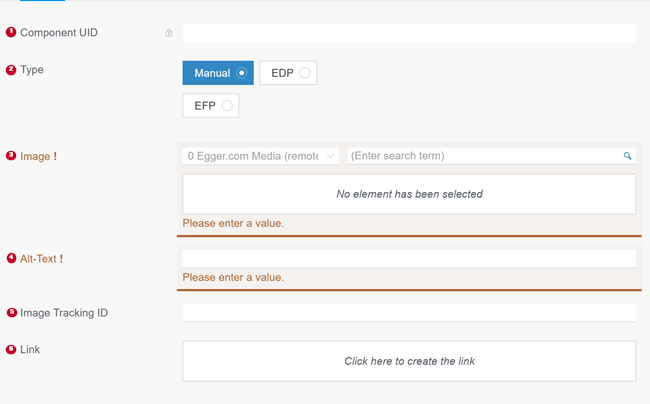Click red numbered badge 2 beside Type
This screenshot has height=404, width=650.
point(11,70)
